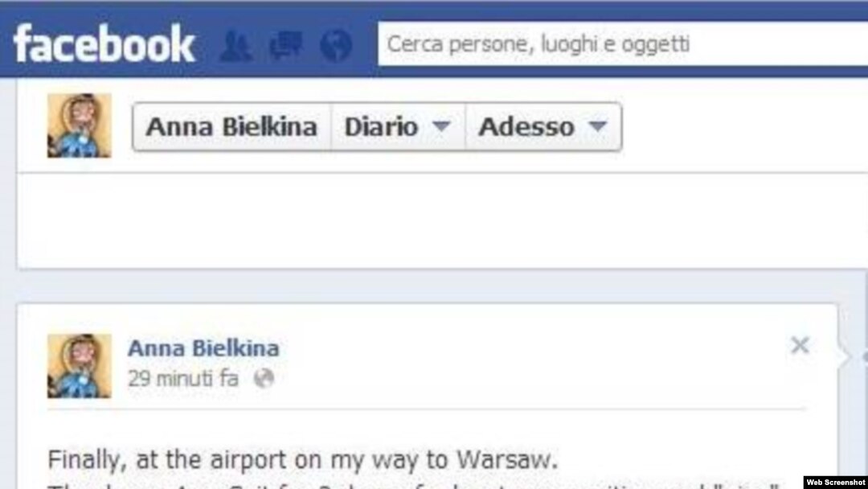Screen dimensions: 868x489
Task: Click the avatar beside the post author name
Action: [79, 366]
